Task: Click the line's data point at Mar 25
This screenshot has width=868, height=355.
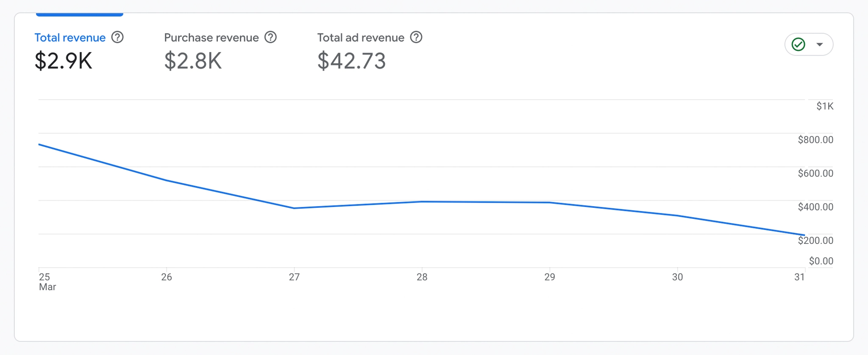Action: [x=39, y=145]
